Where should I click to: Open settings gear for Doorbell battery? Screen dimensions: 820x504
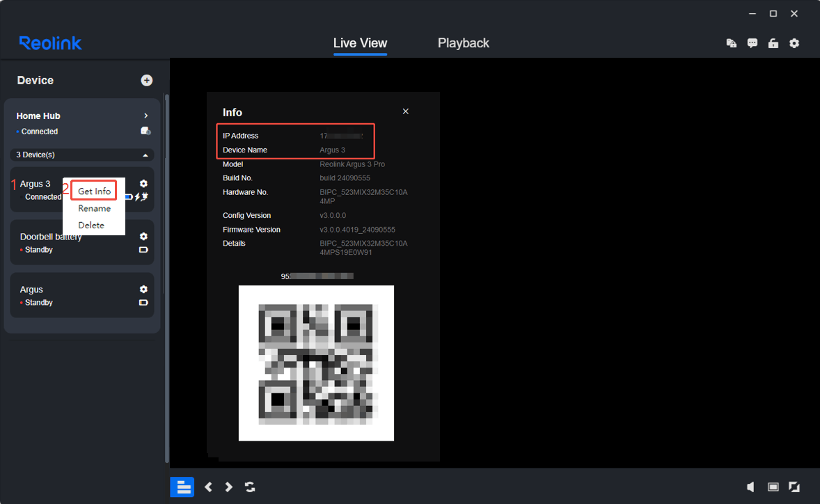point(143,236)
